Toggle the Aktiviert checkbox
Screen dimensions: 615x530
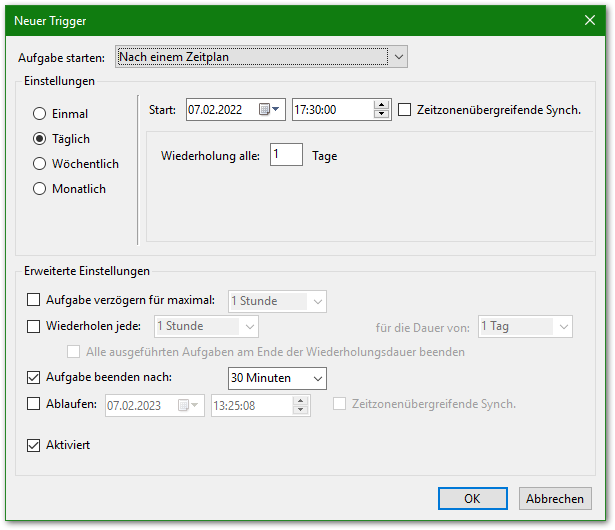[x=34, y=444]
